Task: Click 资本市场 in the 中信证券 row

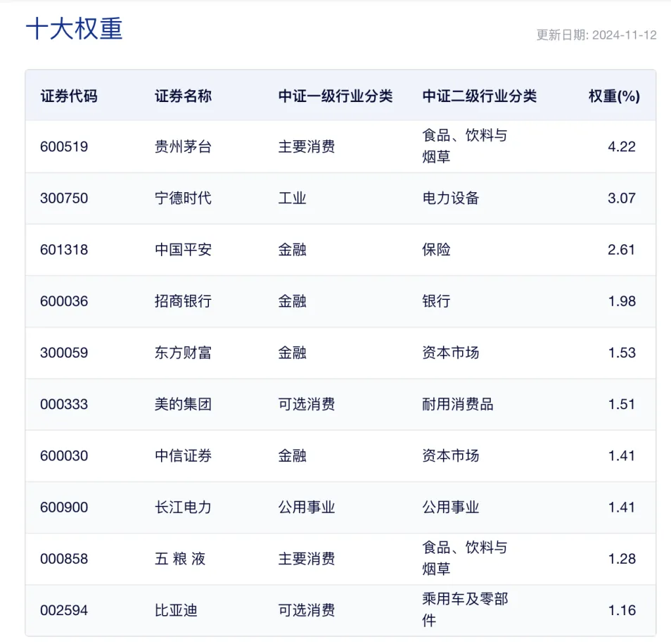Action: tap(451, 456)
